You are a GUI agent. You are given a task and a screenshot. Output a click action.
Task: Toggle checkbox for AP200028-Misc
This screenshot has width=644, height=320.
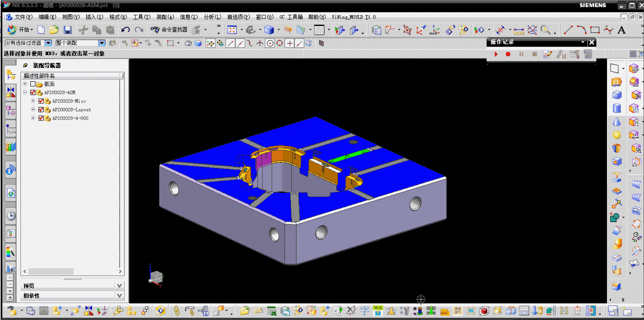point(41,101)
